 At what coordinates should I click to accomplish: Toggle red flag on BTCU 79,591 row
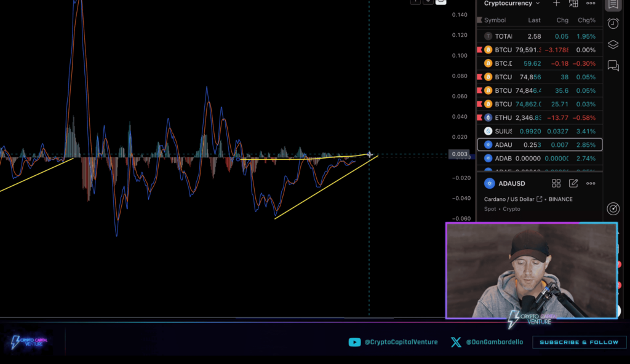pos(479,50)
